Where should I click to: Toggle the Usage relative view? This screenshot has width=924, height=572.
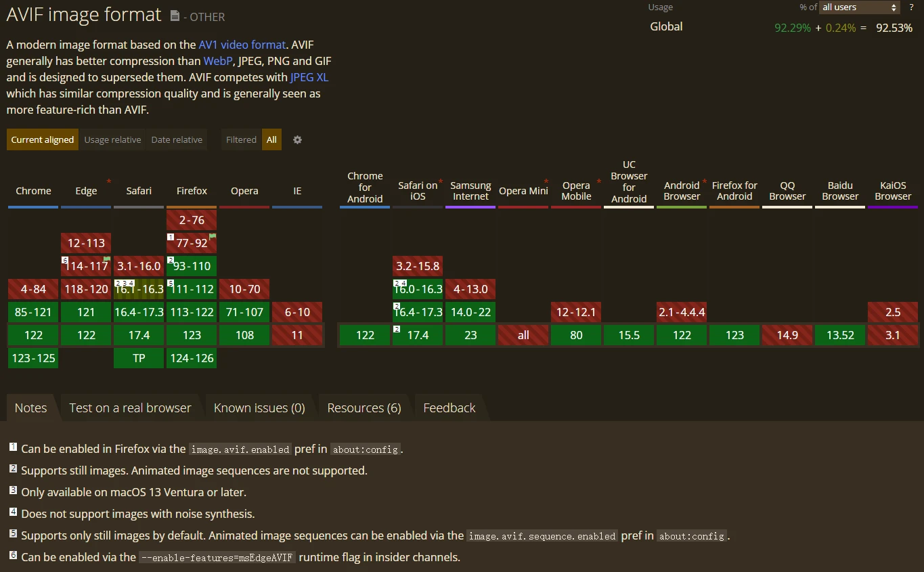(112, 140)
